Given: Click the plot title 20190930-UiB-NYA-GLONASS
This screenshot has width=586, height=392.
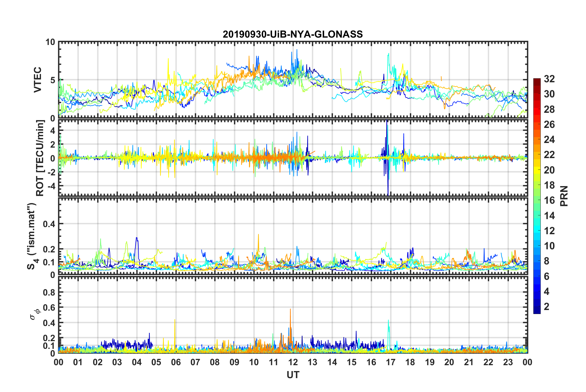Looking at the screenshot, I should click(x=293, y=34).
